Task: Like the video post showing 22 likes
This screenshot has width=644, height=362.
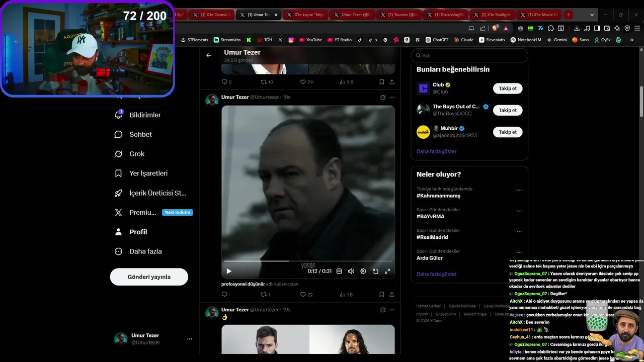Action: (306, 295)
